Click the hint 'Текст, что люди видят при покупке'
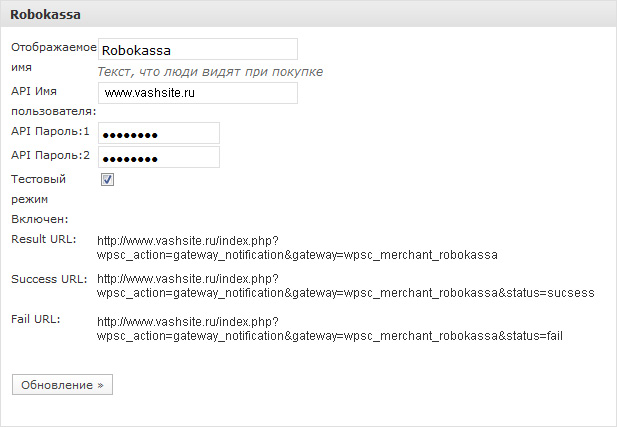Image resolution: width=617 pixels, height=427 pixels. [x=210, y=72]
